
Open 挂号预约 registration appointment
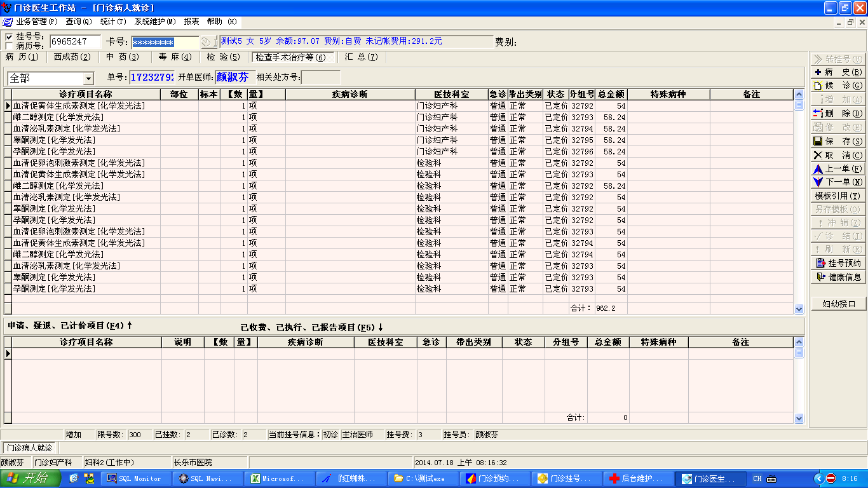click(x=838, y=263)
